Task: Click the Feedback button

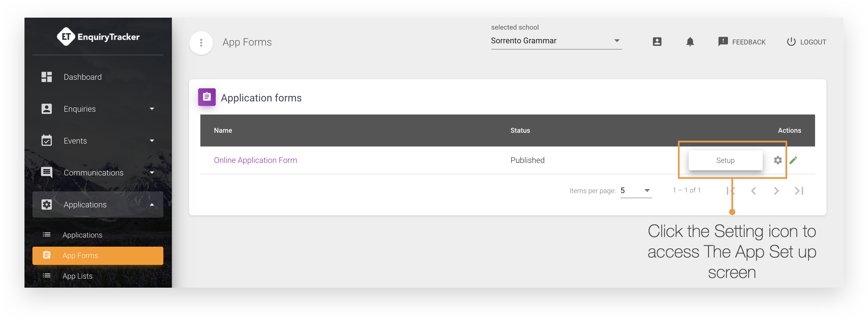Action: pyautogui.click(x=742, y=42)
